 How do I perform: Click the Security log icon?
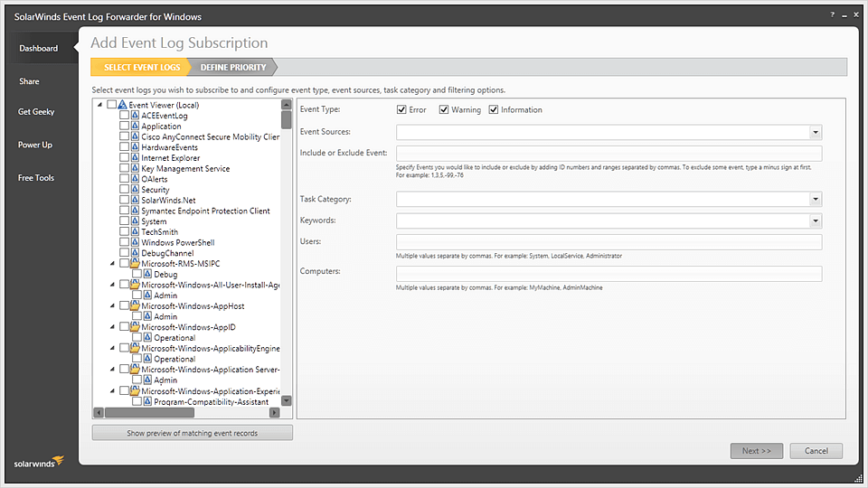136,190
